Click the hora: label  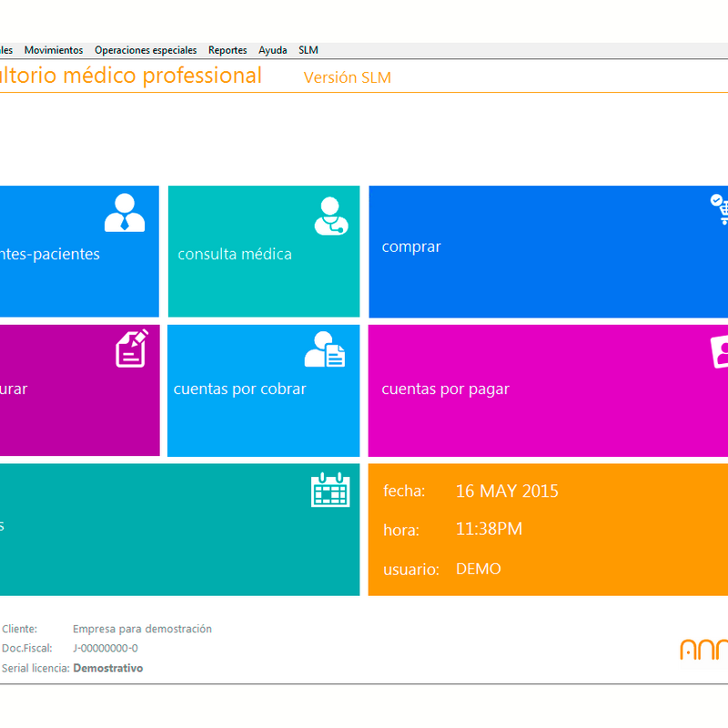click(x=401, y=530)
